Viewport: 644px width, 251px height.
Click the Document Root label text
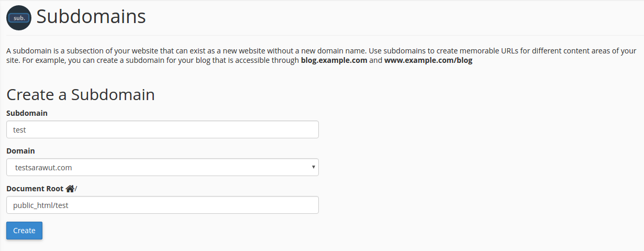click(x=35, y=189)
